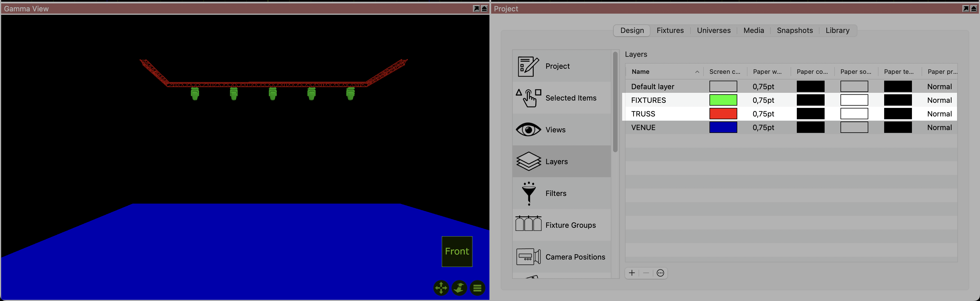
Task: Open the Project section icon
Action: (528, 66)
